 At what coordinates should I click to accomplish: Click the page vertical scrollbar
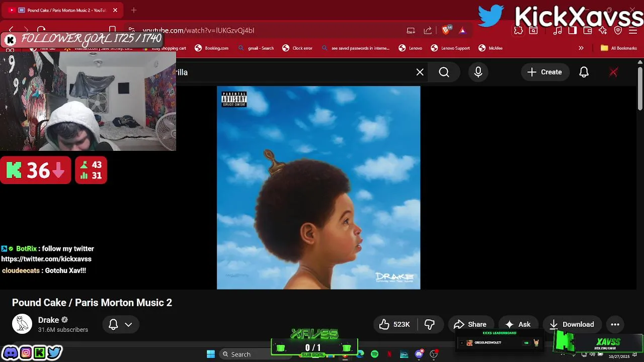pos(640,88)
